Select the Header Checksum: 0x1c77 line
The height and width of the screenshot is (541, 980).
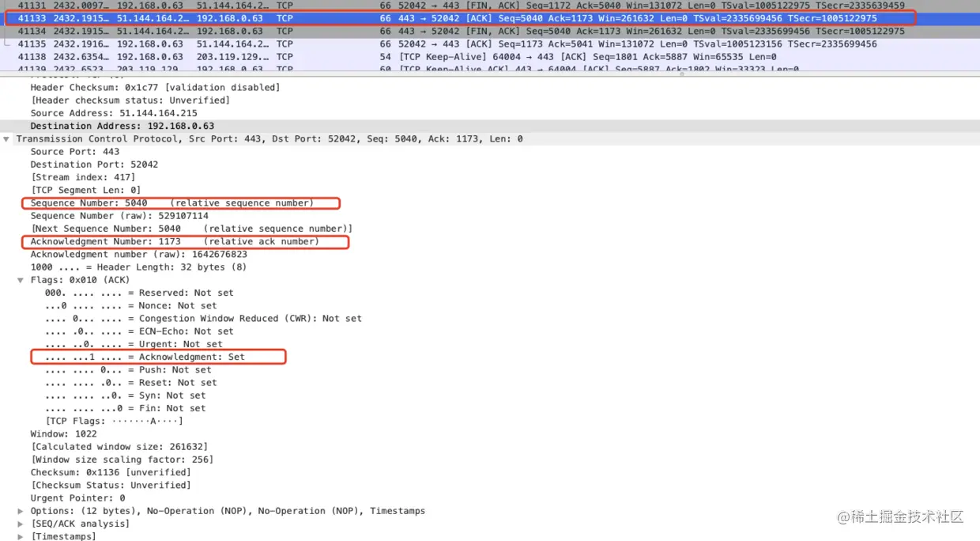click(155, 88)
